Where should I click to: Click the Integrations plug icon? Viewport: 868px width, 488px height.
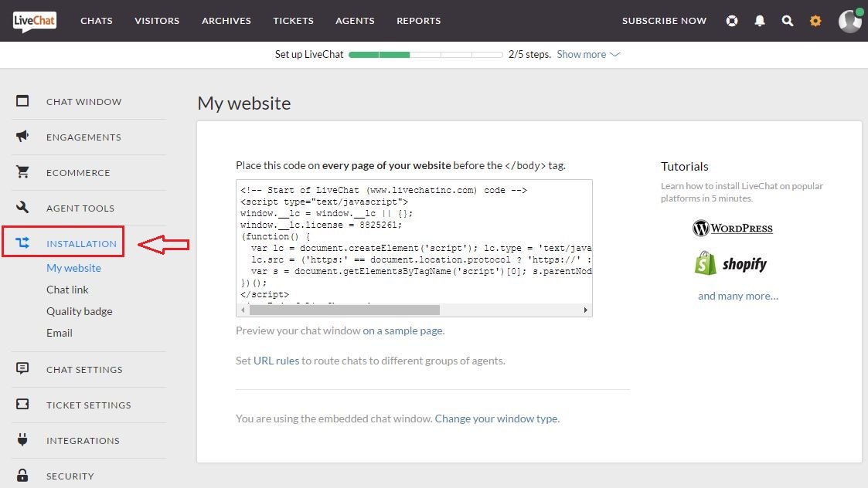pyautogui.click(x=22, y=439)
